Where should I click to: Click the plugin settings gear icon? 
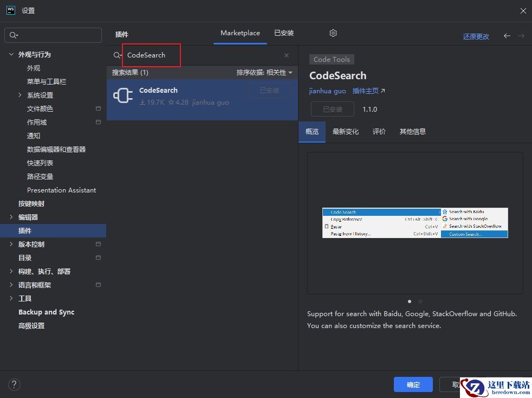[x=333, y=33]
